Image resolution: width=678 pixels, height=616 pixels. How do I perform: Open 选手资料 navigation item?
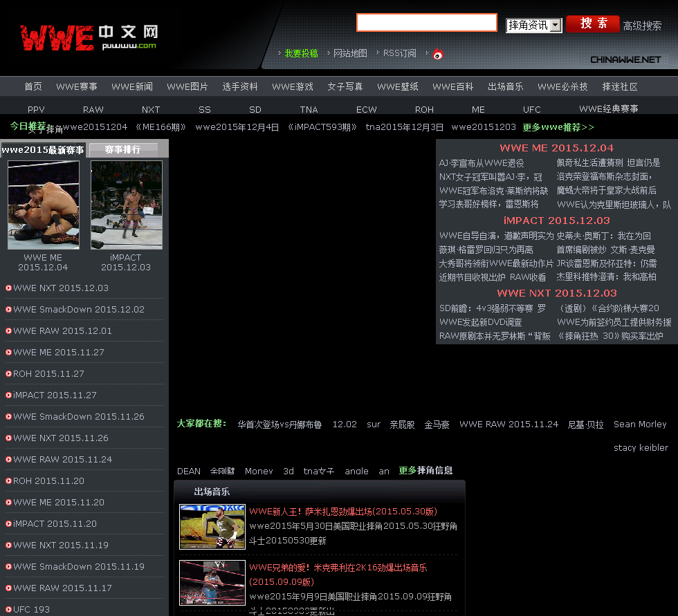coord(240,87)
